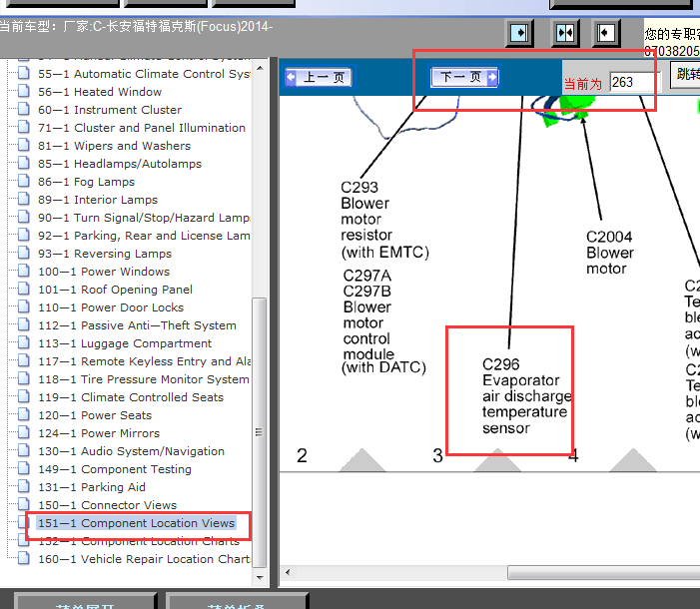Click the left-panel arrow layout icon

point(519,33)
